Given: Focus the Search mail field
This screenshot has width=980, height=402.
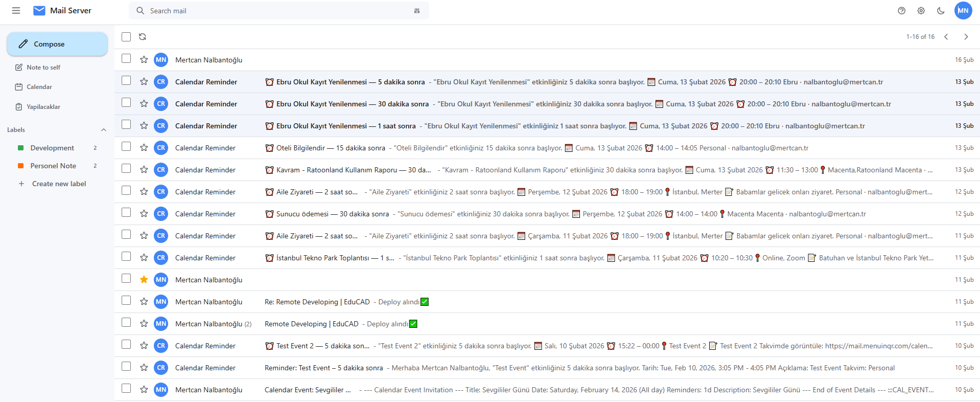Looking at the screenshot, I should pyautogui.click(x=278, y=11).
